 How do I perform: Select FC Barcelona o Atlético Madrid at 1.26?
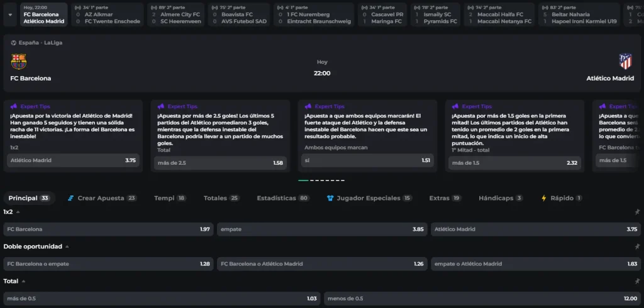(x=322, y=264)
